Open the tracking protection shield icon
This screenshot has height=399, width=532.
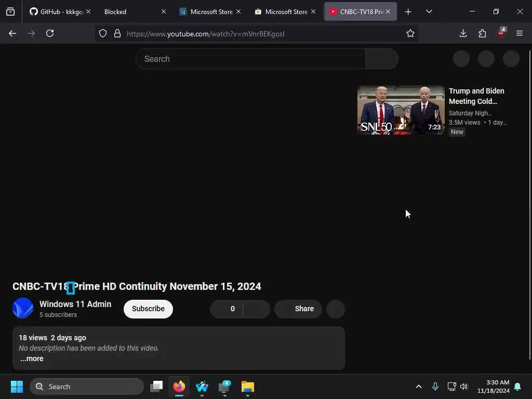(x=103, y=33)
